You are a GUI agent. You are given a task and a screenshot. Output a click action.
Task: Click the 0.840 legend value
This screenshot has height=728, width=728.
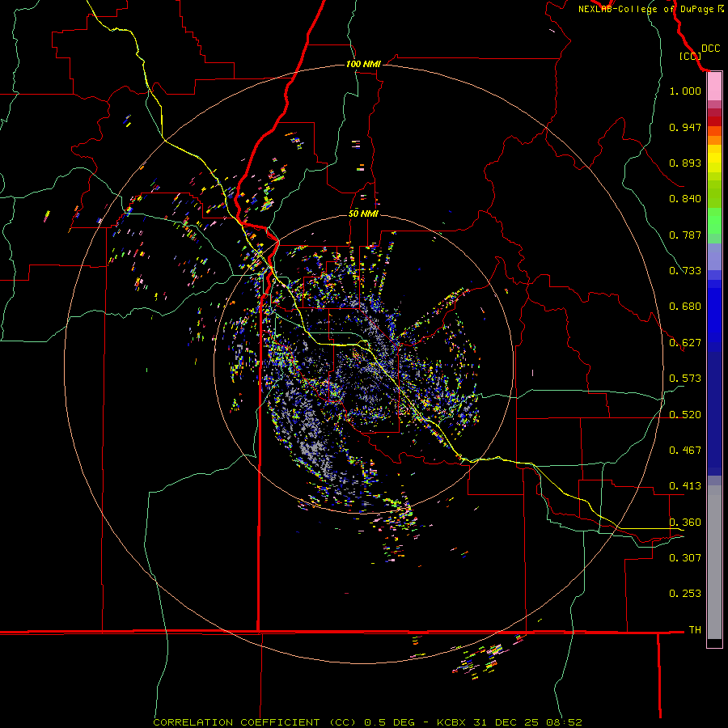point(685,199)
